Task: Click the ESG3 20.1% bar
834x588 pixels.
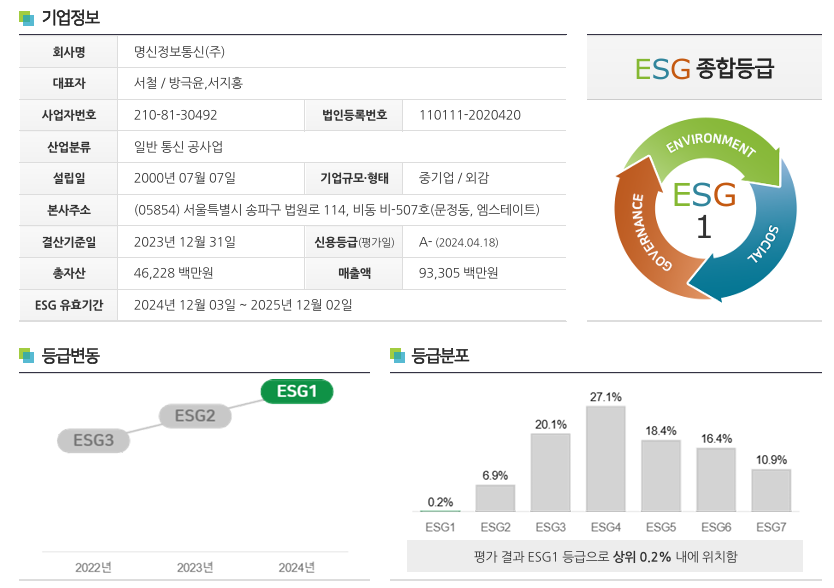Action: (x=551, y=473)
